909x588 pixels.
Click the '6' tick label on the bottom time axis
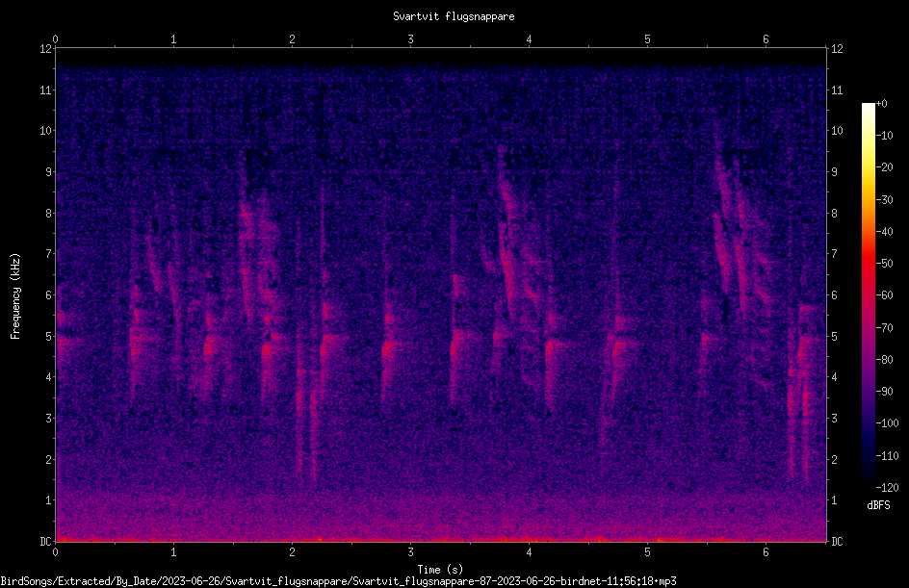click(x=766, y=552)
